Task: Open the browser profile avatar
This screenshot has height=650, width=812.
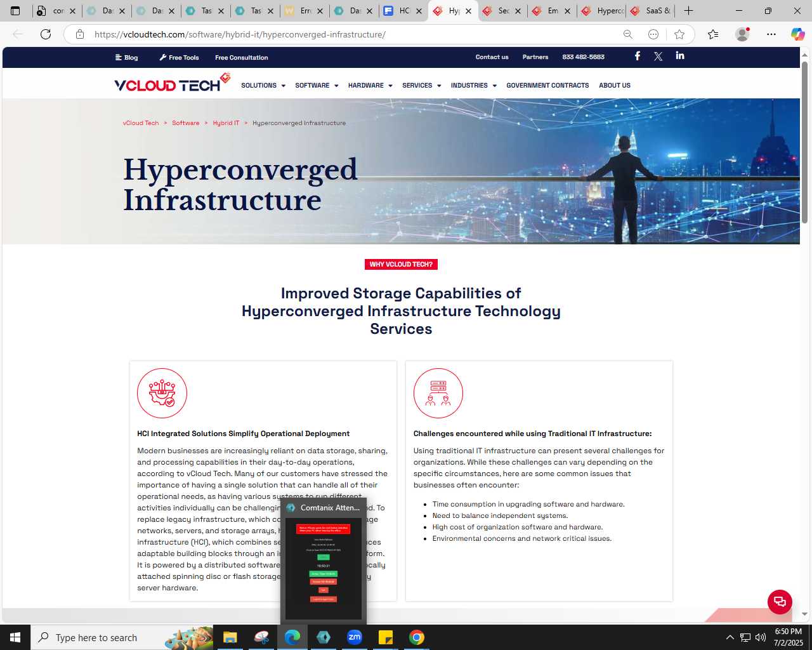Action: coord(742,34)
